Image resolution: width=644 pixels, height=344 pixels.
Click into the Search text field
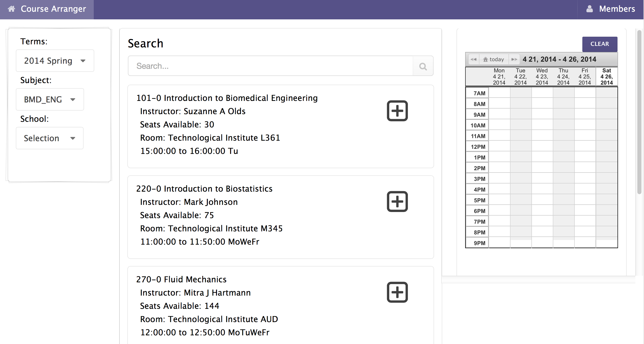(x=270, y=66)
